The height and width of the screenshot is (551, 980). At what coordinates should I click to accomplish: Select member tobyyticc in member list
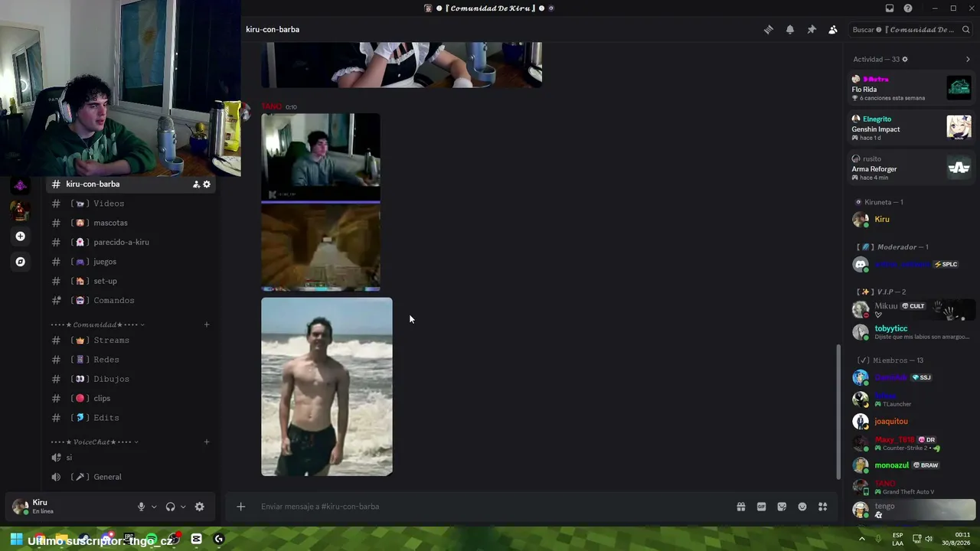[x=911, y=332]
